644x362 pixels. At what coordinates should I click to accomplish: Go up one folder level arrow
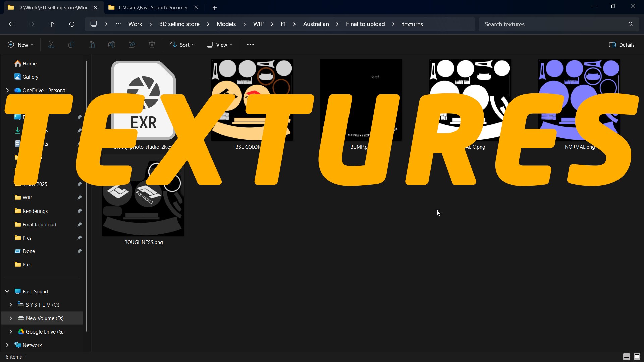pyautogui.click(x=52, y=24)
